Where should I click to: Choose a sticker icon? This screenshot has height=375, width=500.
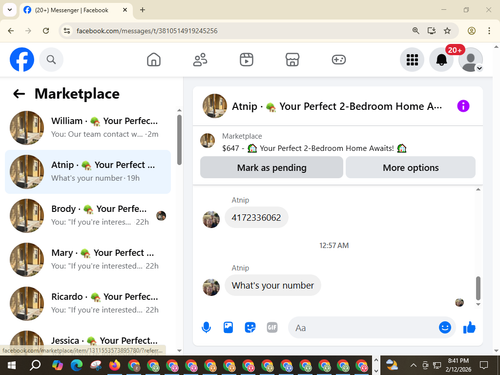[x=250, y=327]
